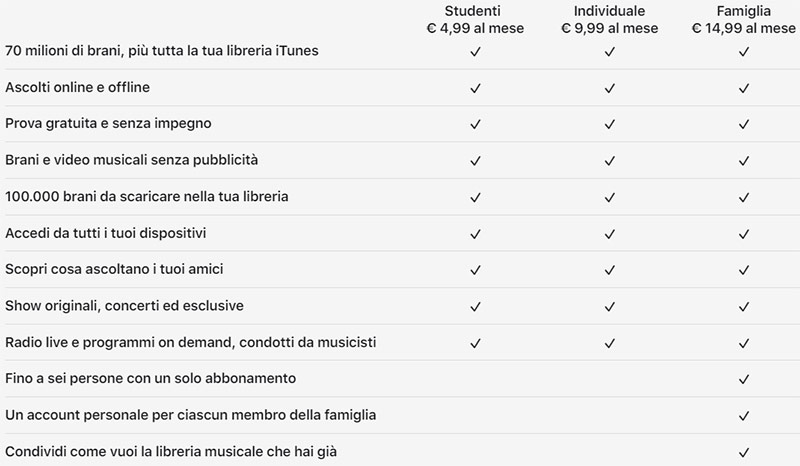
Task: Click Individuale checkmark for 100.000 brani row
Action: pos(609,197)
